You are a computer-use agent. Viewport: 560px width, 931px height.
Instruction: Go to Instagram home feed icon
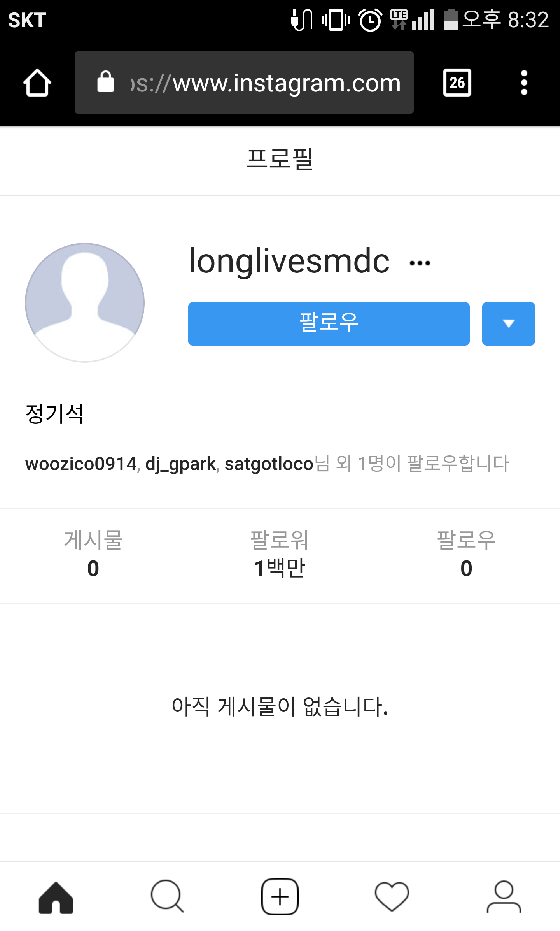[x=56, y=897]
